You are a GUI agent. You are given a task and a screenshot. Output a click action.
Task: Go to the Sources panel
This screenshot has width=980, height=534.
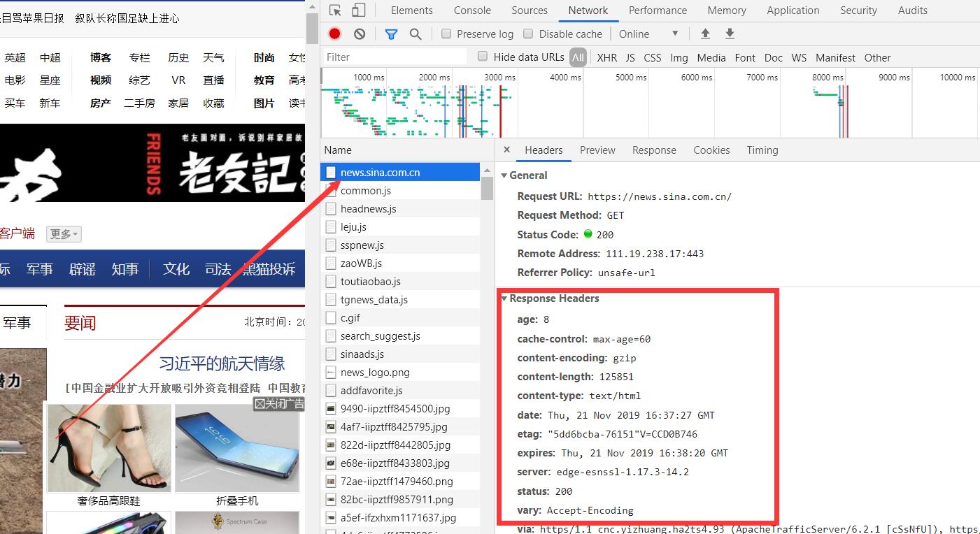pos(530,10)
